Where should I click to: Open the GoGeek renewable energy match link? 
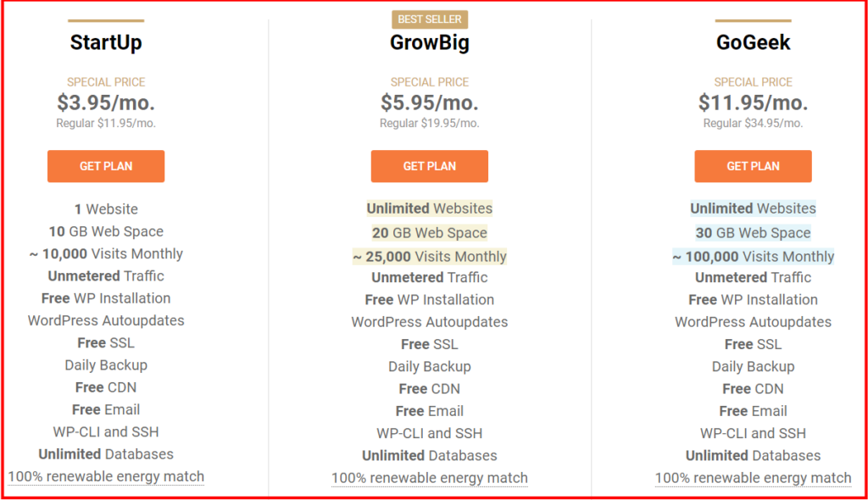(753, 477)
